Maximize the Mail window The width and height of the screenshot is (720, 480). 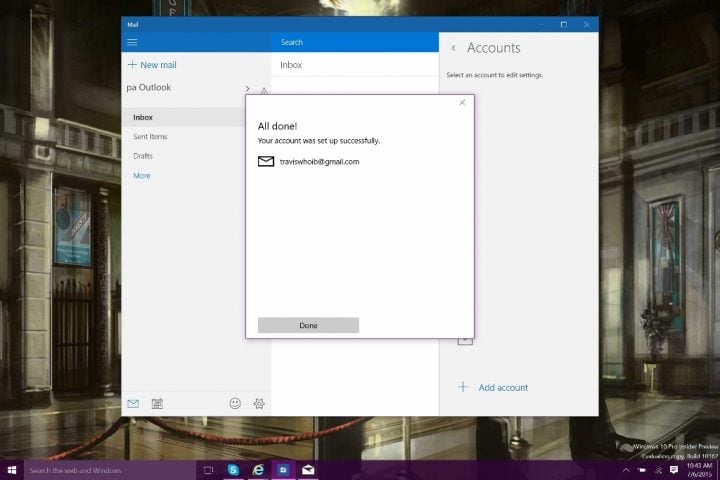(x=564, y=24)
